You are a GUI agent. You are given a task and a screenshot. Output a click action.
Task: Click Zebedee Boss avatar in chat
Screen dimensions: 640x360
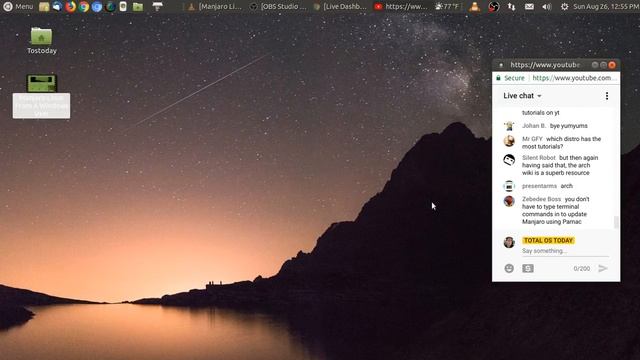click(x=509, y=201)
